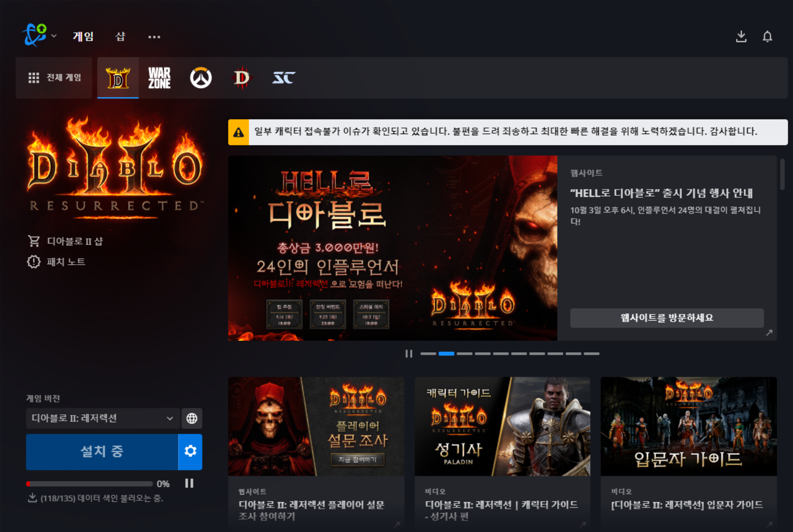
Task: Select the StarCraft game icon
Action: point(284,78)
